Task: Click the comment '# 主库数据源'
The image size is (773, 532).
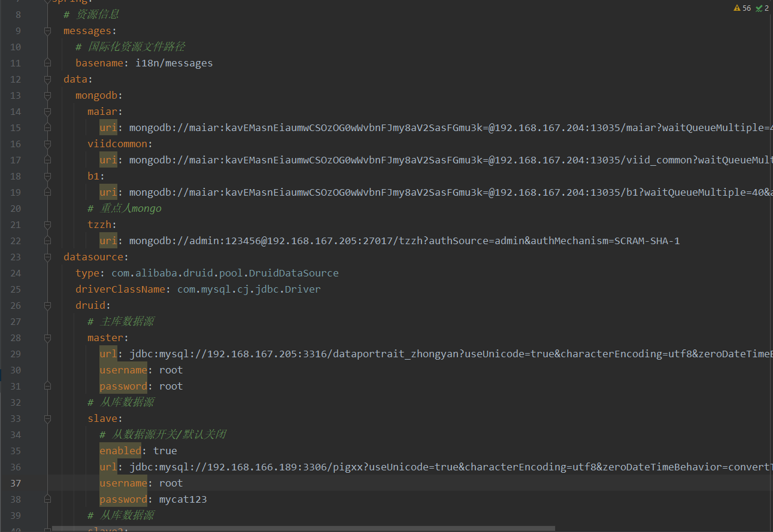Action: [120, 322]
